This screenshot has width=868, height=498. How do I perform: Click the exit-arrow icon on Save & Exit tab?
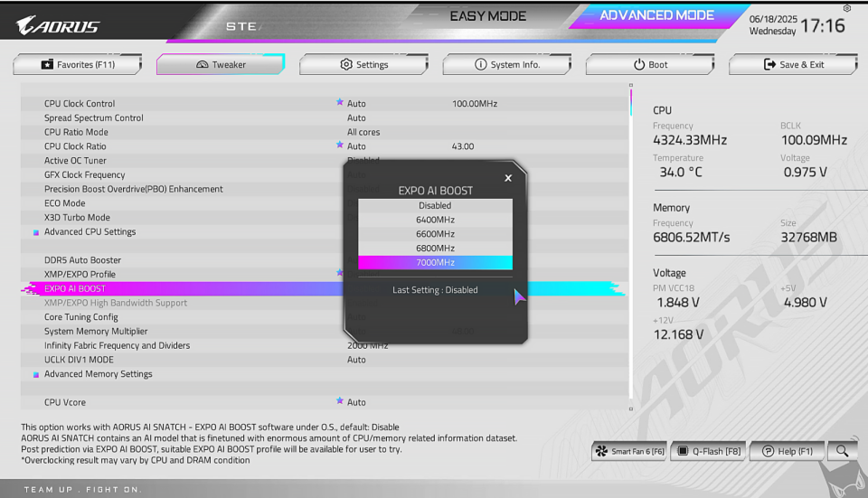pos(769,64)
